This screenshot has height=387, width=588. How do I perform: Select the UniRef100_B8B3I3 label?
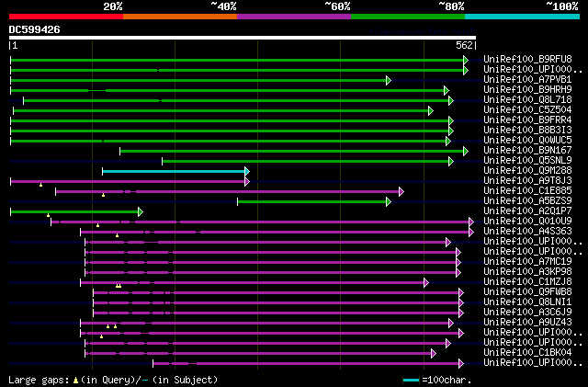[527, 130]
